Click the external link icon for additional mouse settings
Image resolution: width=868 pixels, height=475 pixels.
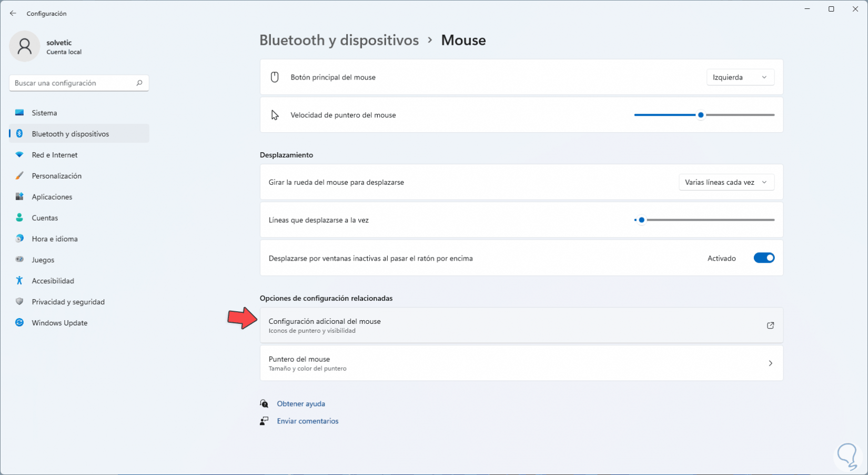tap(770, 325)
